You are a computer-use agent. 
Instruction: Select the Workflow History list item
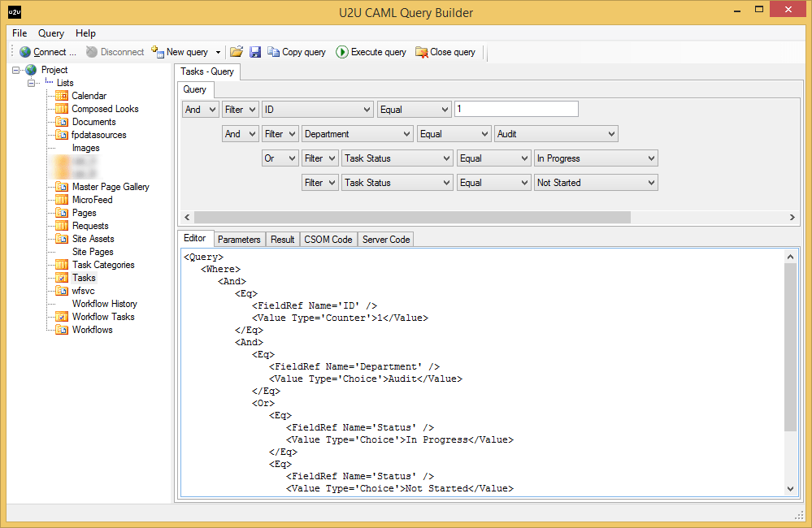pos(105,304)
